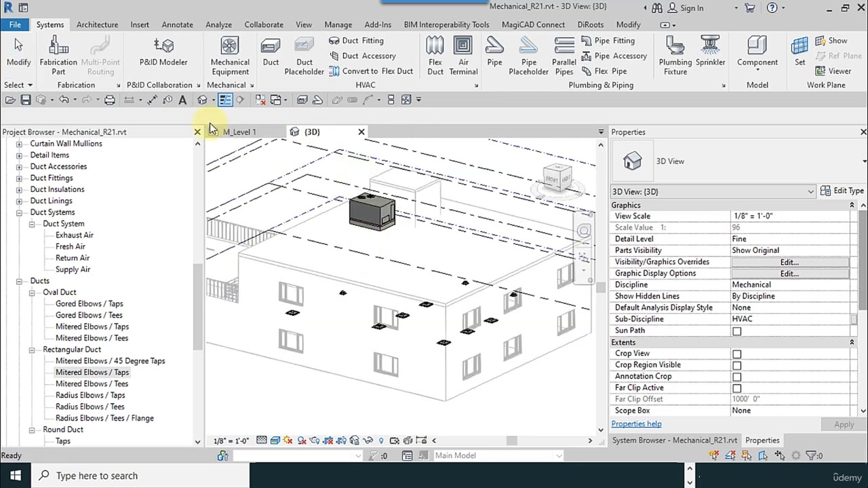
Task: Click the Default 3D View house icon
Action: (x=202, y=100)
